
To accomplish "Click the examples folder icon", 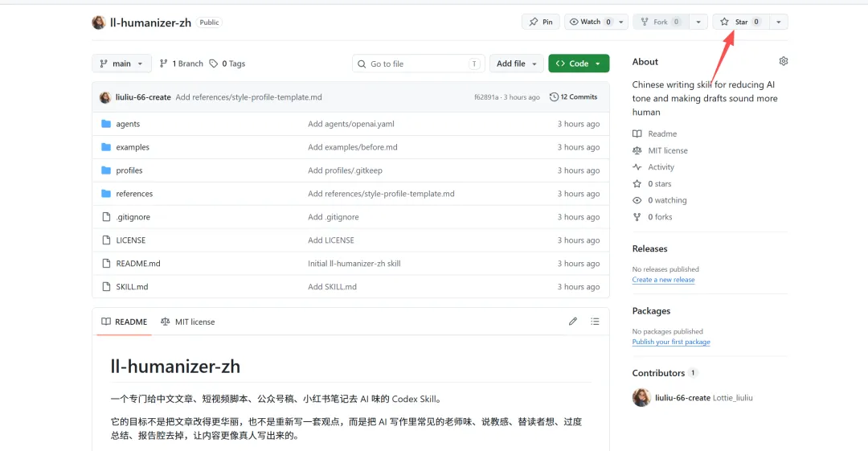I will [106, 147].
